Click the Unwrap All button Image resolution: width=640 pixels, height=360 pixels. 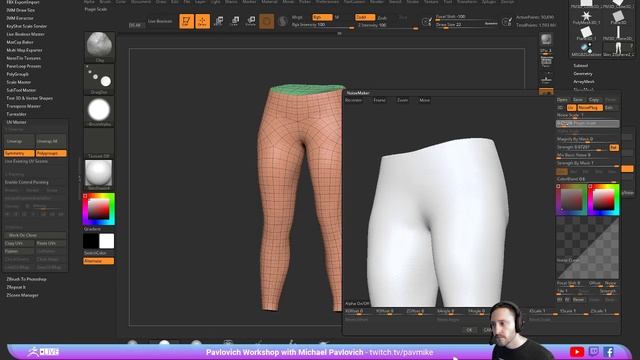tap(51, 141)
